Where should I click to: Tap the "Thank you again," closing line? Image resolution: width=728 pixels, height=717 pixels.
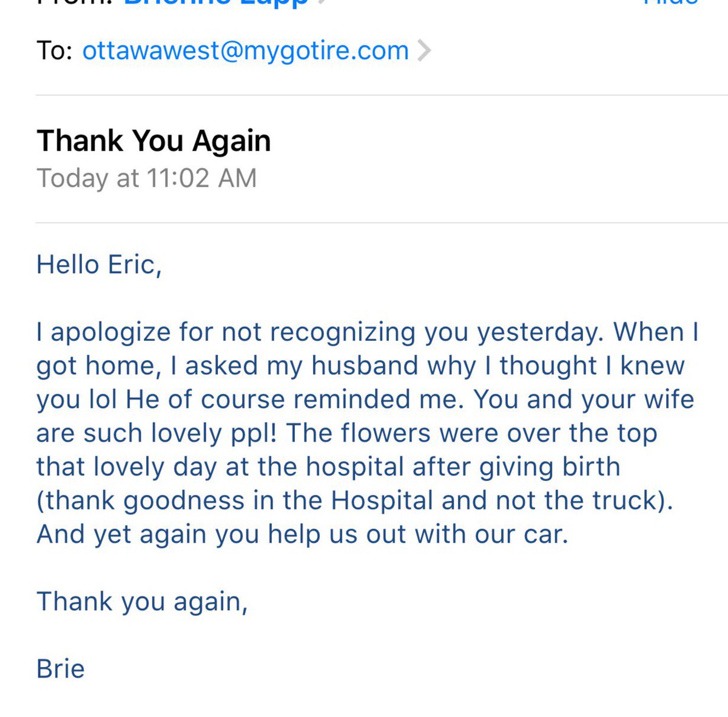[142, 602]
